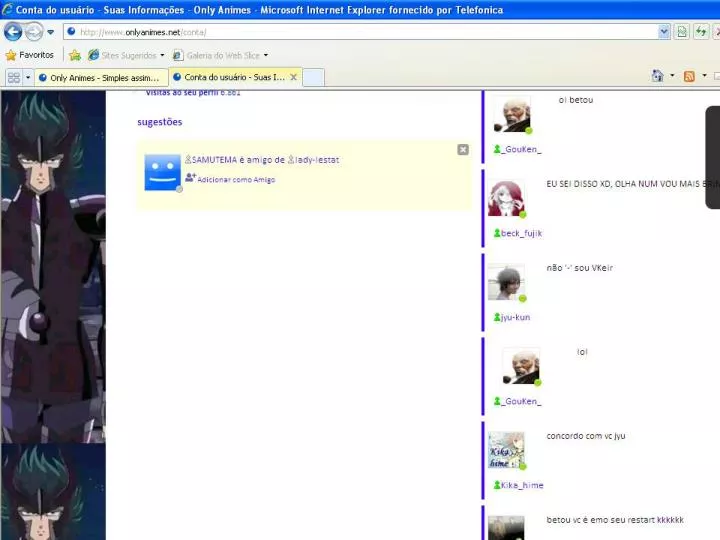Click jyu-kun avatar image
Screen dimensions: 720x540
[506, 282]
